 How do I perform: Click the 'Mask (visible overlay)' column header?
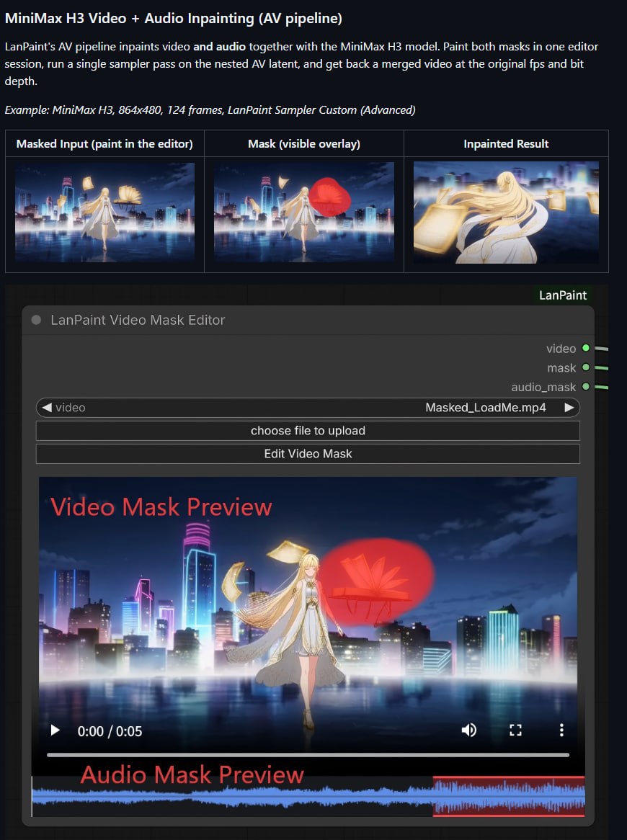[x=304, y=143]
